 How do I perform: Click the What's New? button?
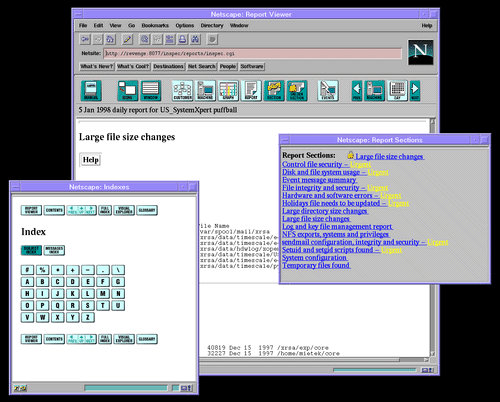(x=97, y=66)
